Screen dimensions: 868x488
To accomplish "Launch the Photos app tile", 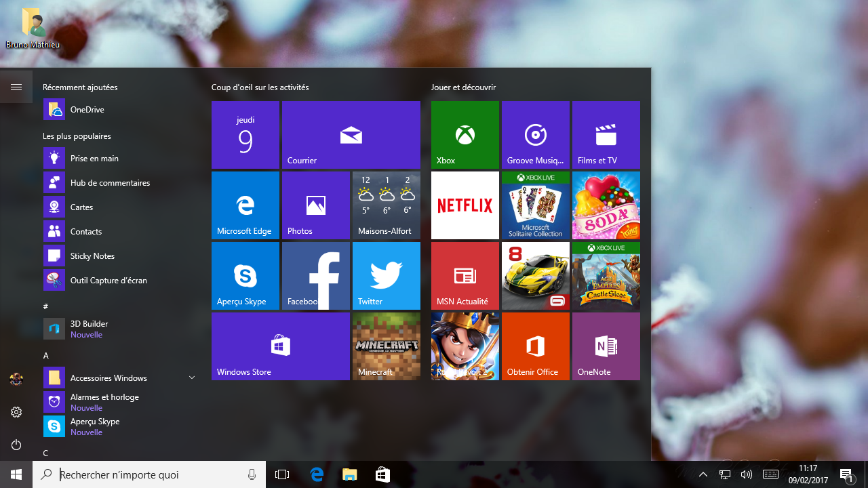I will point(315,205).
